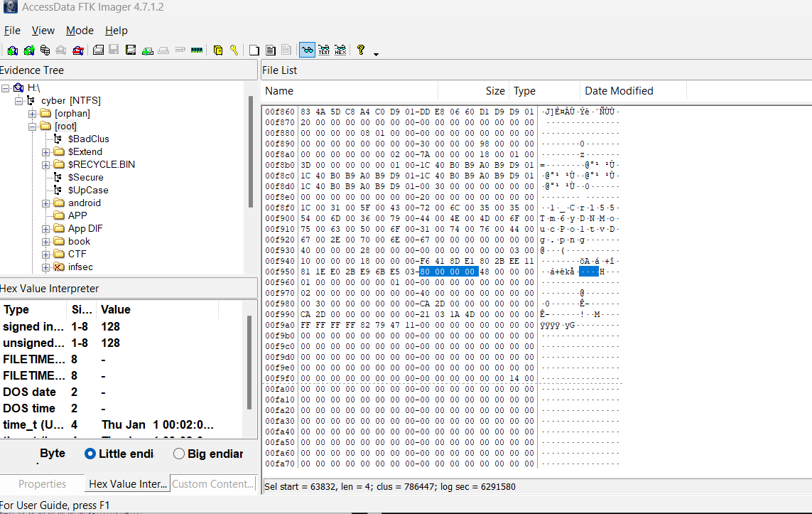812x514 pixels.
Task: Open the File menu
Action: pos(12,31)
